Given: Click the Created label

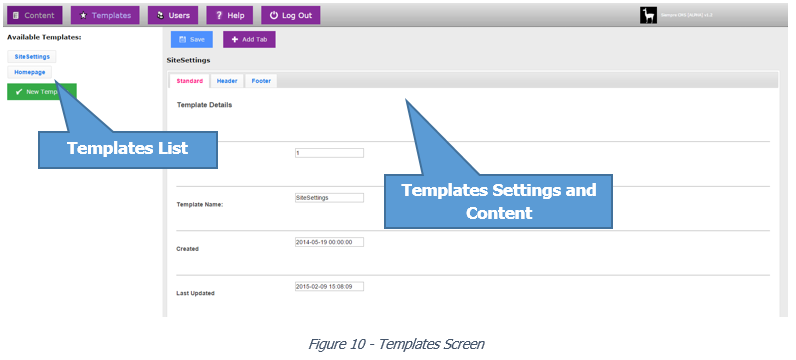Looking at the screenshot, I should pos(187,249).
